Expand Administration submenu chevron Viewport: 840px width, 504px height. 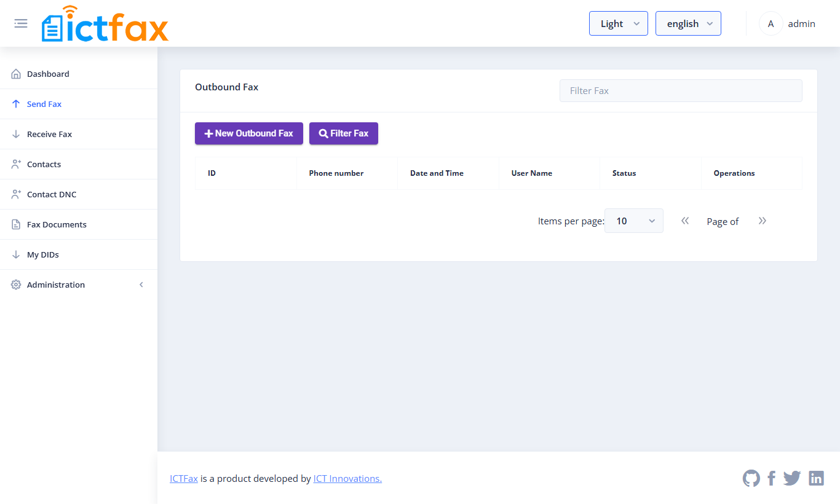click(141, 285)
